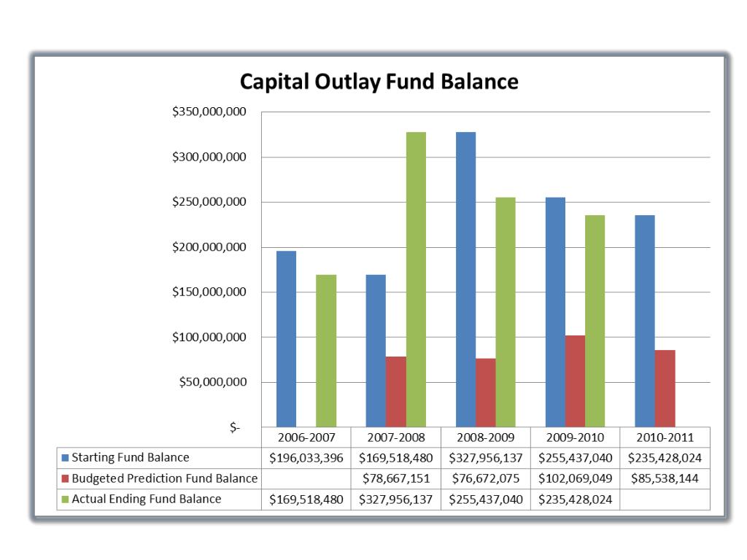Screen dimensions: 747x560
Task: Select the 2007-2008 category label
Action: point(396,437)
